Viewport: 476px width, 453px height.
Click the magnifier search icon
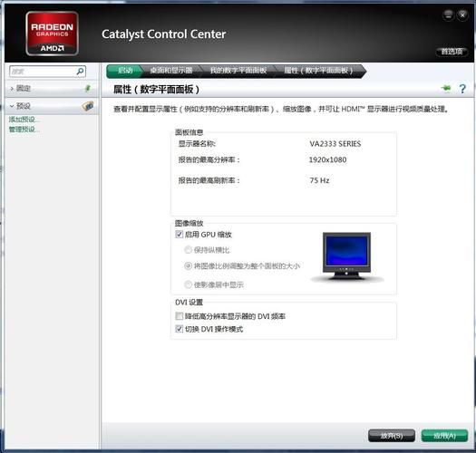click(80, 72)
